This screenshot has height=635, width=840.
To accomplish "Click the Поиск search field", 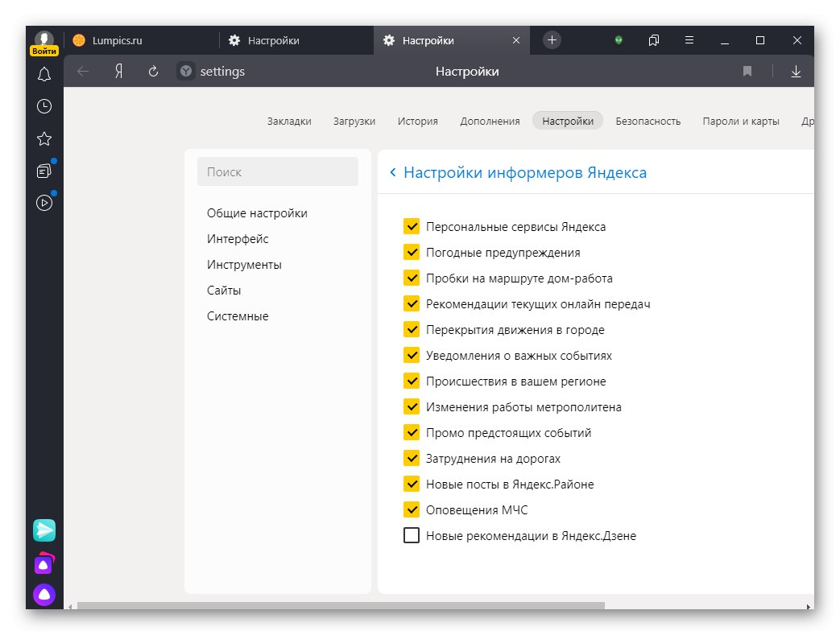I will point(278,171).
